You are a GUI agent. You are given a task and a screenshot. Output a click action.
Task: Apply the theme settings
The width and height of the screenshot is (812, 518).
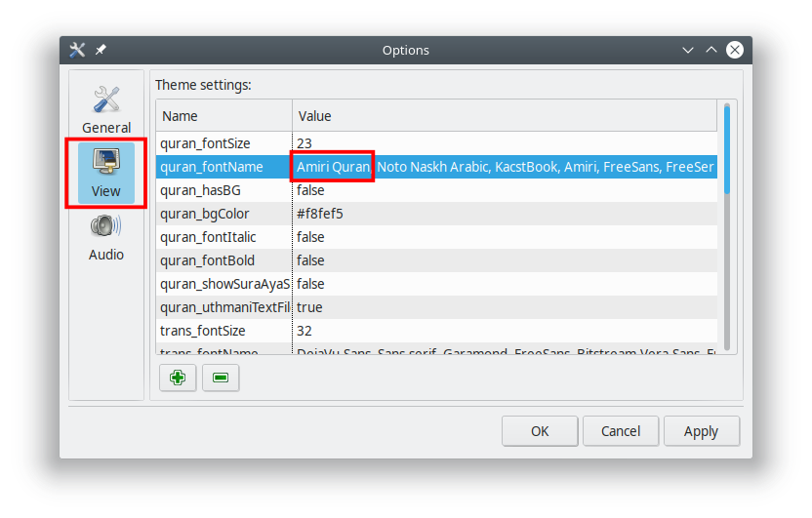[701, 431]
